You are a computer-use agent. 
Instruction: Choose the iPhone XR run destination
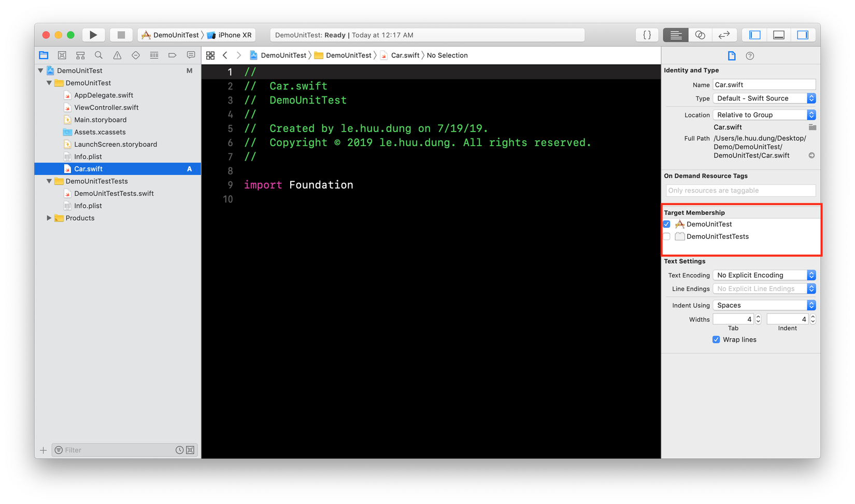(x=229, y=35)
